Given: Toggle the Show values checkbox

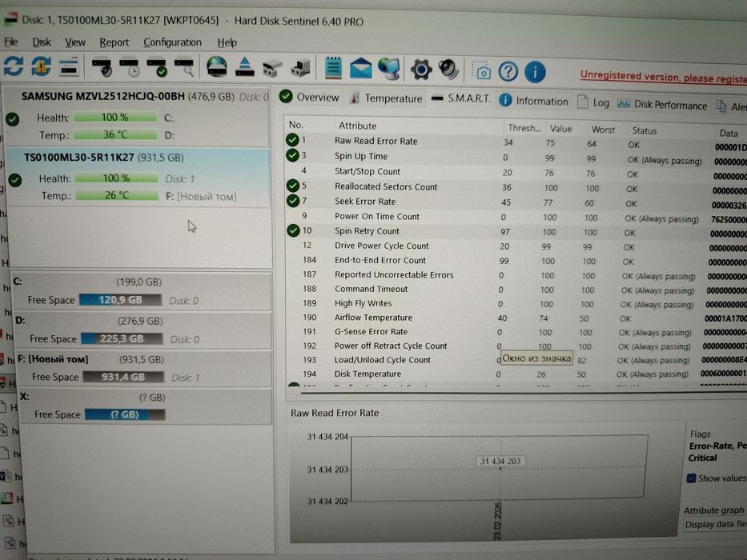Looking at the screenshot, I should pyautogui.click(x=691, y=478).
